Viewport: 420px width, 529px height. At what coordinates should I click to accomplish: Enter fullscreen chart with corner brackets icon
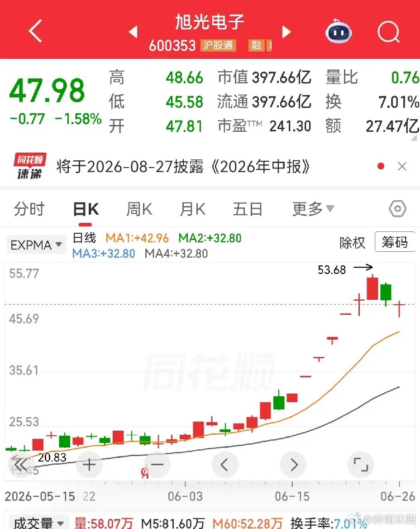click(361, 465)
